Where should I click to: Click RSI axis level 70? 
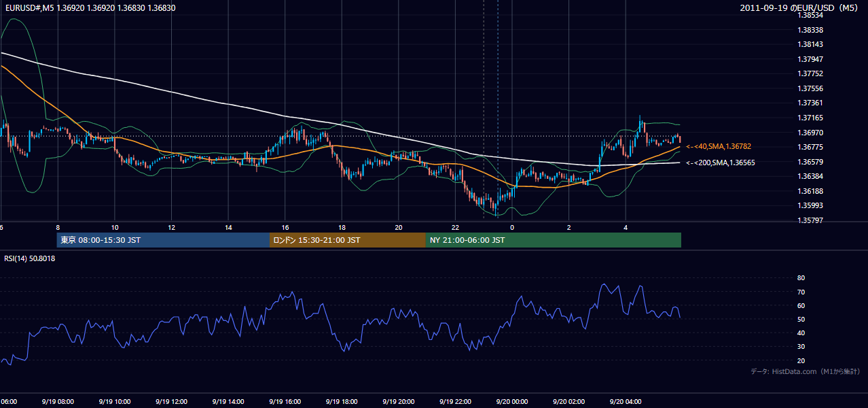pyautogui.click(x=801, y=292)
